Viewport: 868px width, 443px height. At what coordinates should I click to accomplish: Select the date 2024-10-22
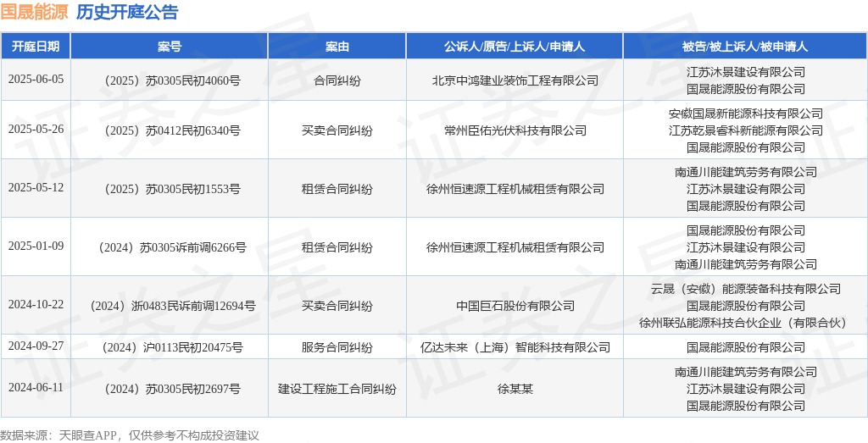tap(36, 304)
